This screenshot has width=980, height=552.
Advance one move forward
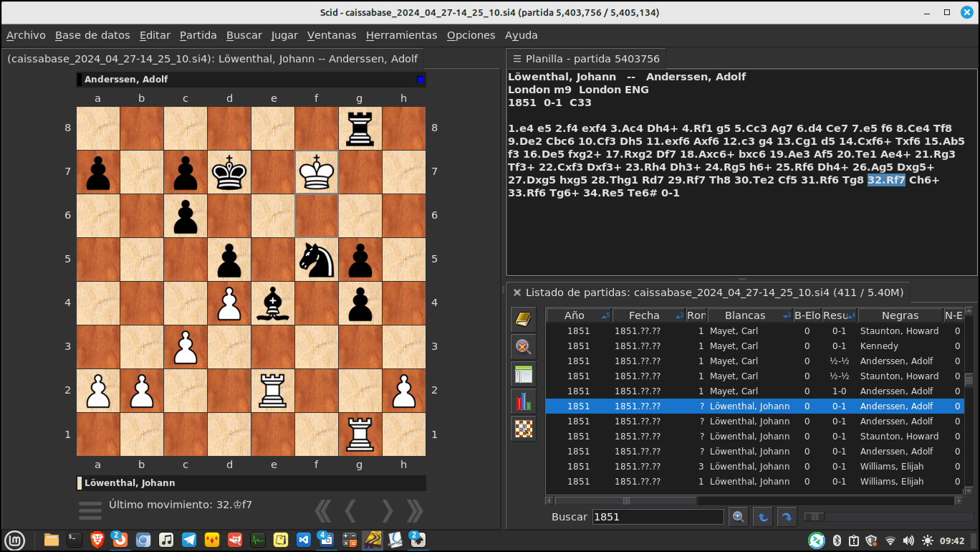(387, 510)
